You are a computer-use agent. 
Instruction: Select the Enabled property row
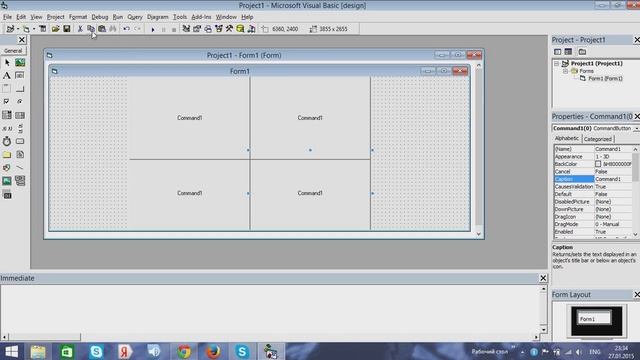click(594, 232)
